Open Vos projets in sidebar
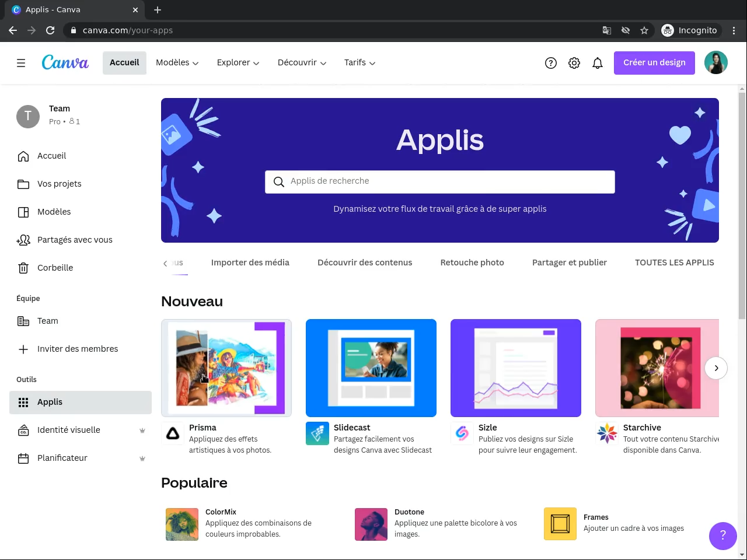The image size is (747, 560). tap(81, 184)
